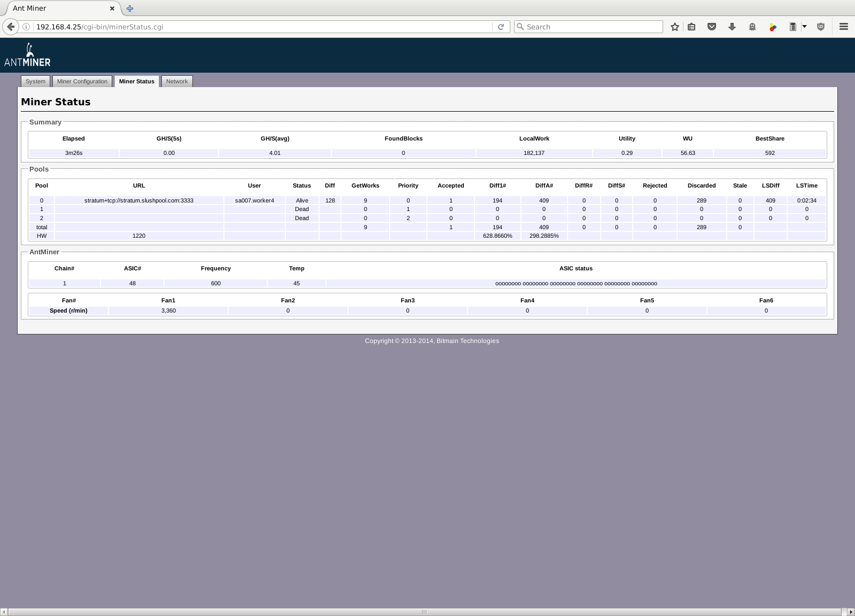Click the Fan6 column header
The width and height of the screenshot is (855, 616).
[x=766, y=300]
